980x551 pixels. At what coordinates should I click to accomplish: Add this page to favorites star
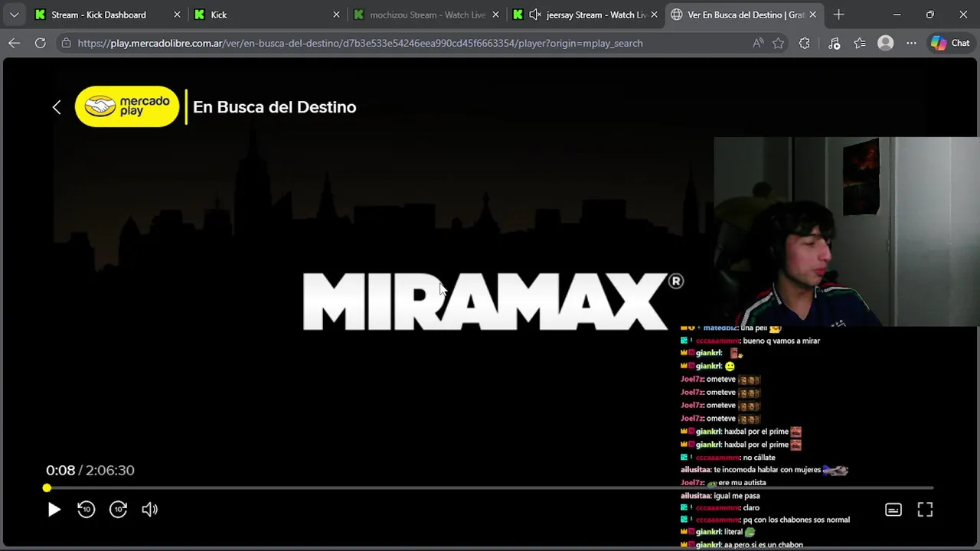click(x=779, y=43)
